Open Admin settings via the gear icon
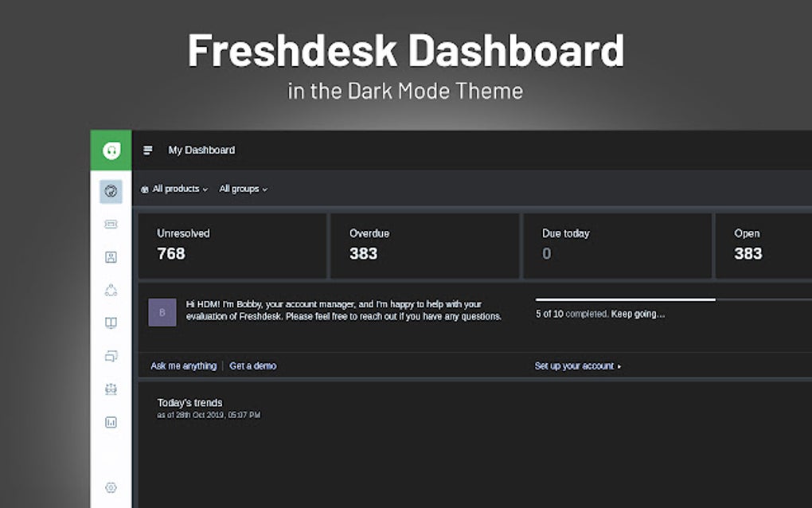 111,487
